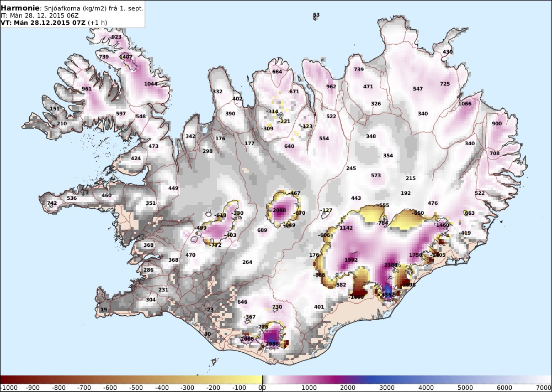Click the map value 351
552x392 pixels.
[151, 203]
